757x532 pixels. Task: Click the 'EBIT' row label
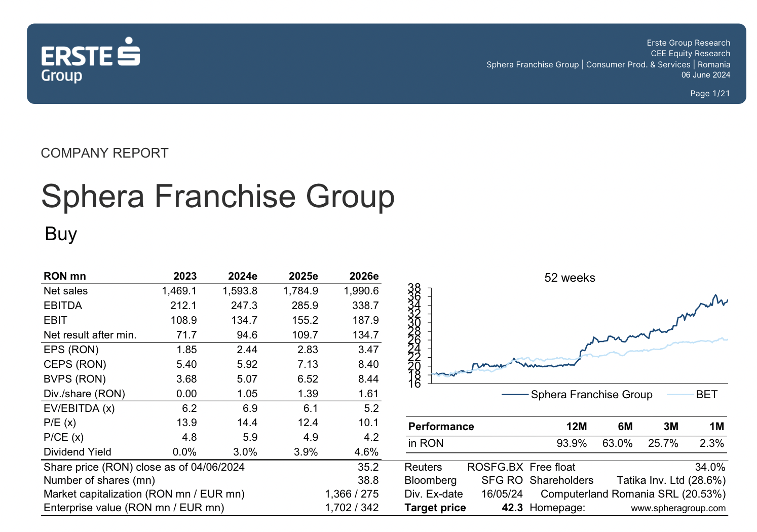(55, 320)
